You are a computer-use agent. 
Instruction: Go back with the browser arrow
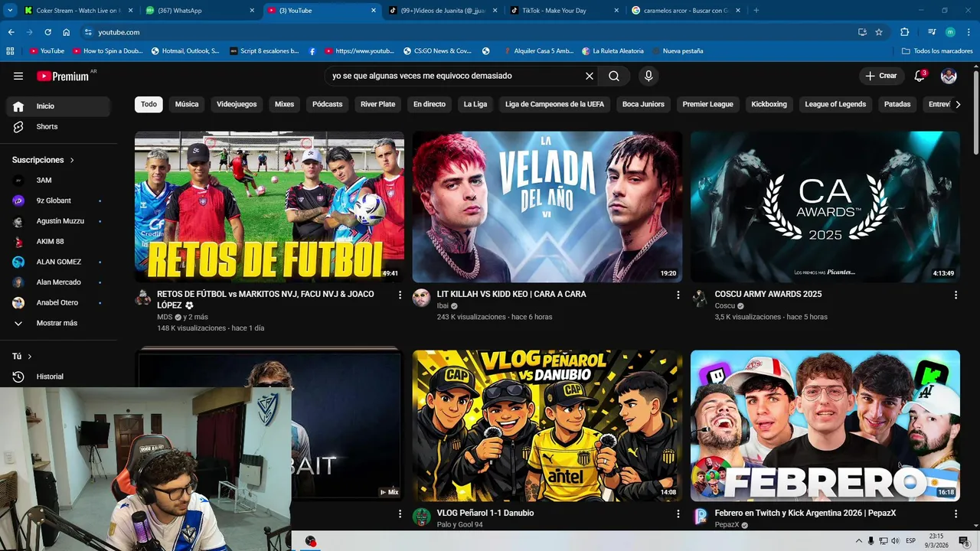pos(11,32)
